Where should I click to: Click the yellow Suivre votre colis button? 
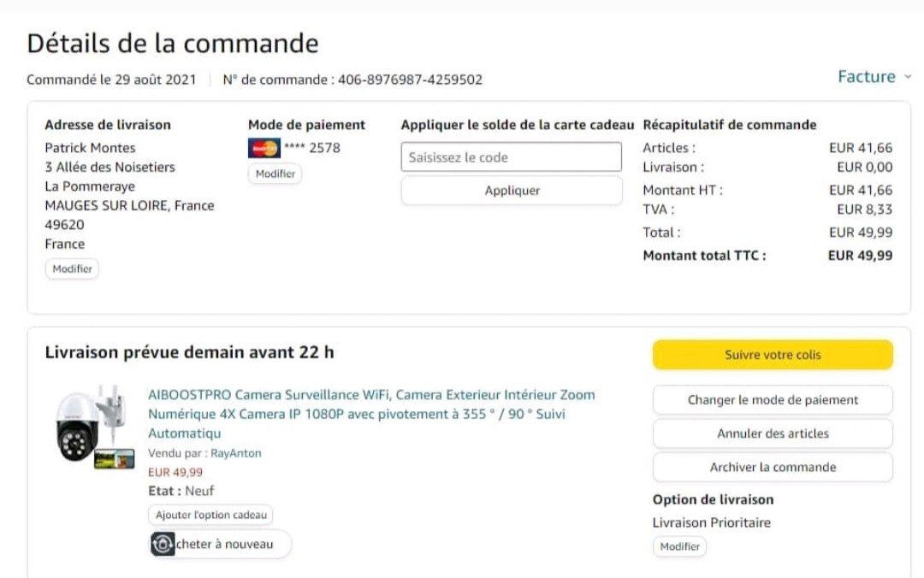point(772,355)
